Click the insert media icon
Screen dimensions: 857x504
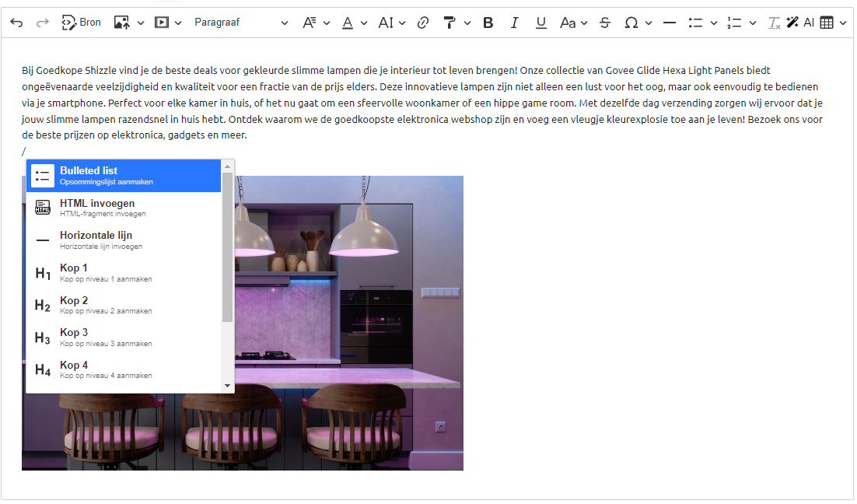[x=161, y=23]
